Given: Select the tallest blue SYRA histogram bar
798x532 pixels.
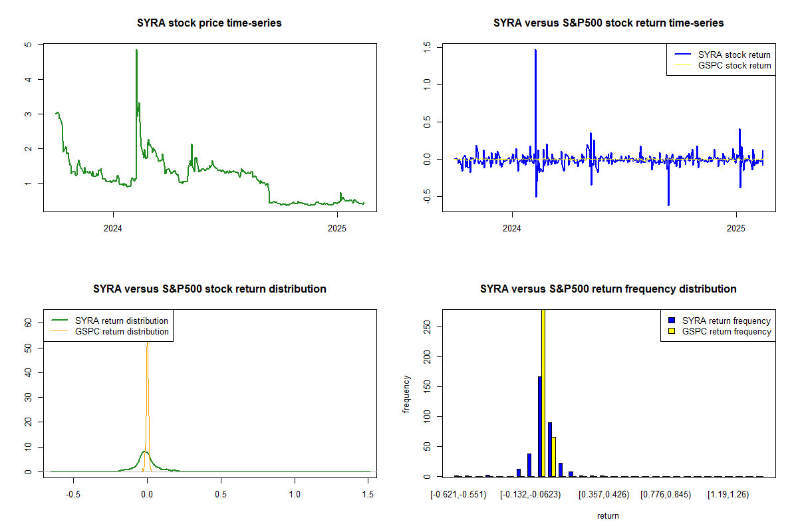Looking at the screenshot, I should click(539, 426).
